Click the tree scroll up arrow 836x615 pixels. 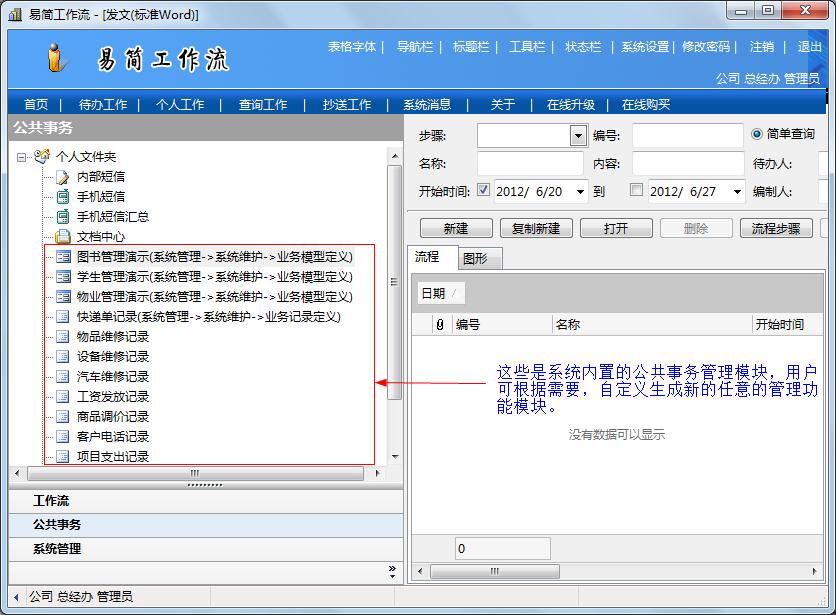395,156
